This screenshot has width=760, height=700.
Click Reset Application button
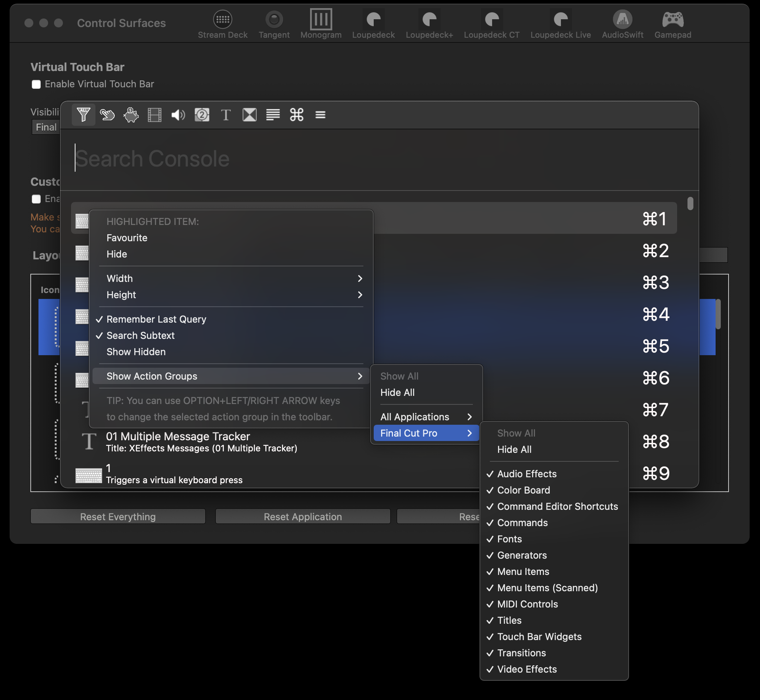pos(303,516)
